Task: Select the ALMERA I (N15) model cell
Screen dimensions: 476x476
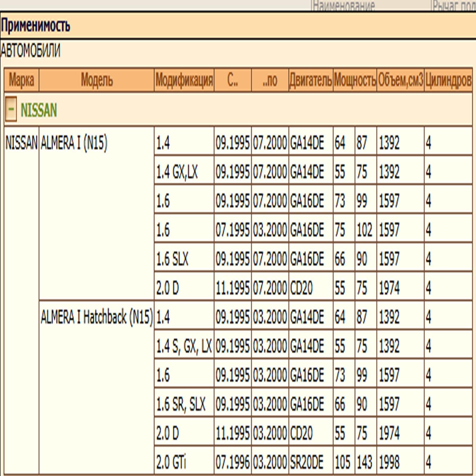Action: pyautogui.click(x=74, y=143)
